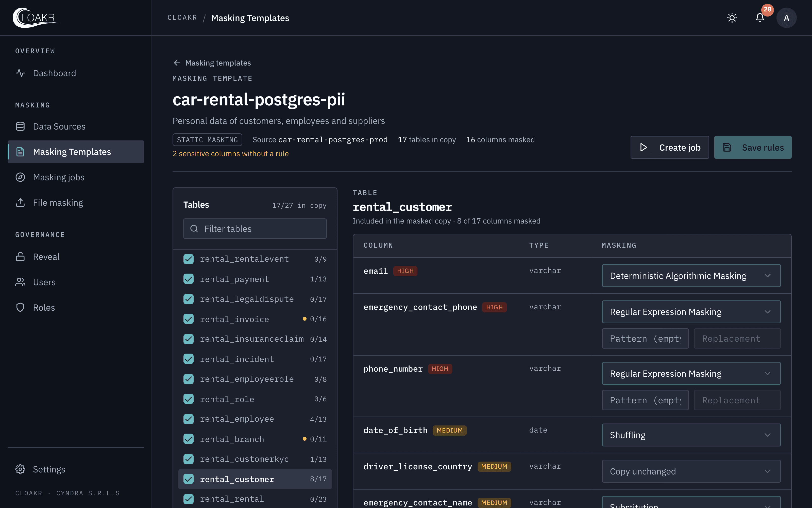Click the Users people icon

point(21,282)
